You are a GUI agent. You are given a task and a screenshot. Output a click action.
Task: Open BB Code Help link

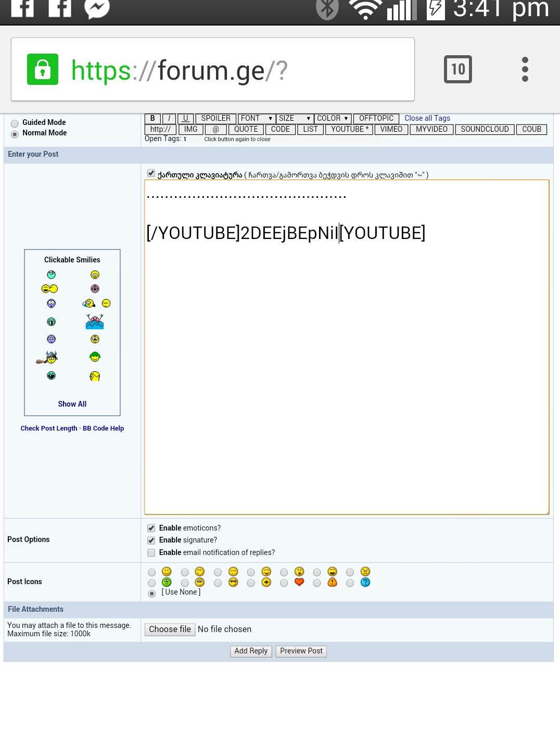point(103,428)
